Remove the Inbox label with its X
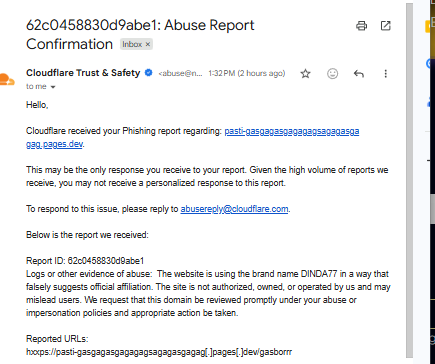The height and width of the screenshot is (364, 435). point(148,44)
